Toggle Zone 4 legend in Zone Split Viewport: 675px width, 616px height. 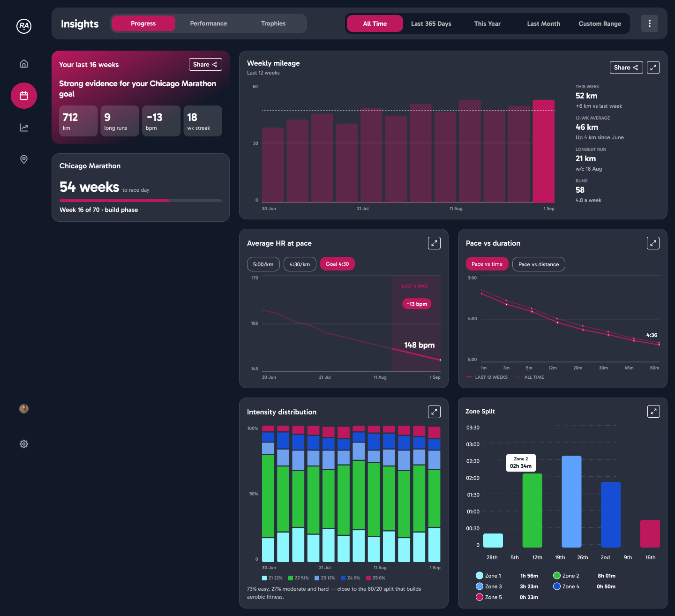tap(566, 586)
